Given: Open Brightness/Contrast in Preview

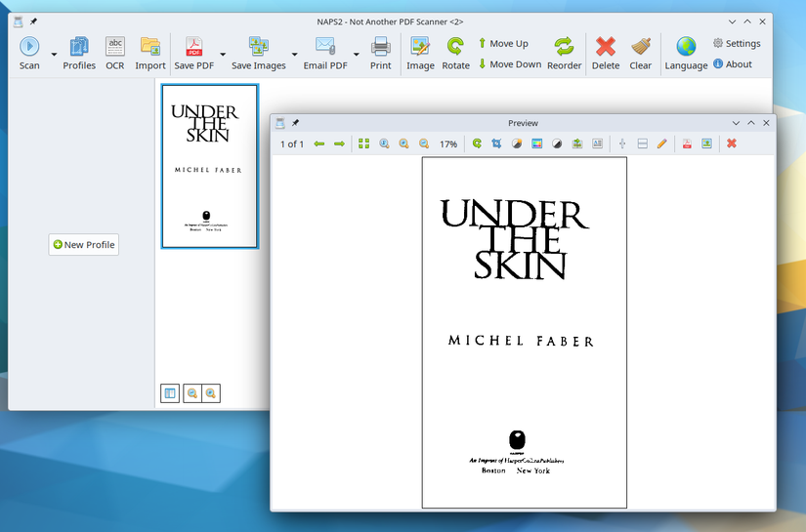Looking at the screenshot, I should tap(517, 143).
